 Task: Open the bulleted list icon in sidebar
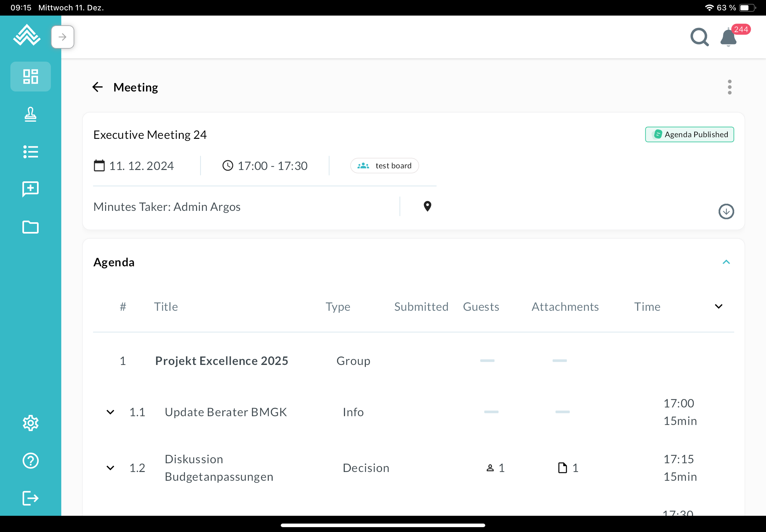[30, 152]
